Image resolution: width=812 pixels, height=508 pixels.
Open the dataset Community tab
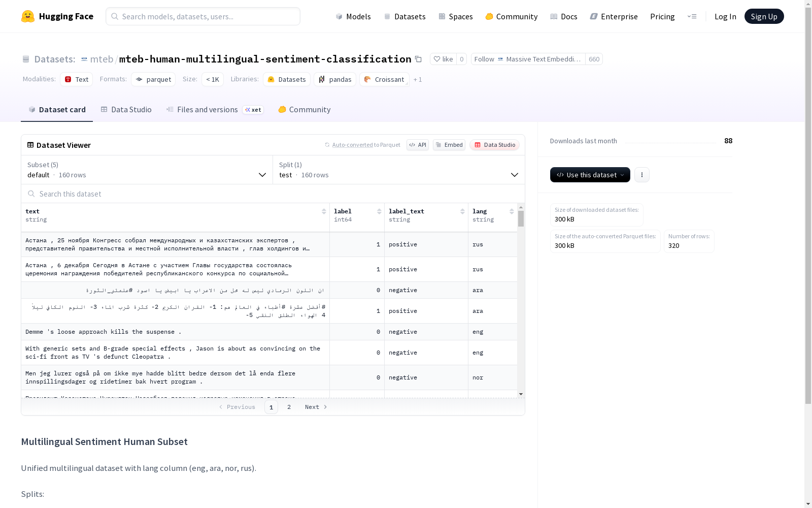click(x=304, y=110)
